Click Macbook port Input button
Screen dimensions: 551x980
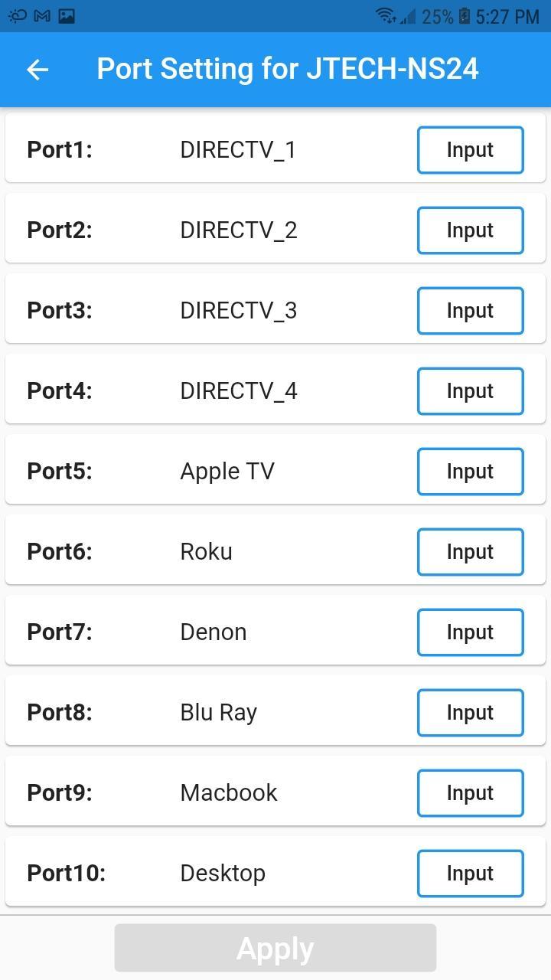[470, 793]
